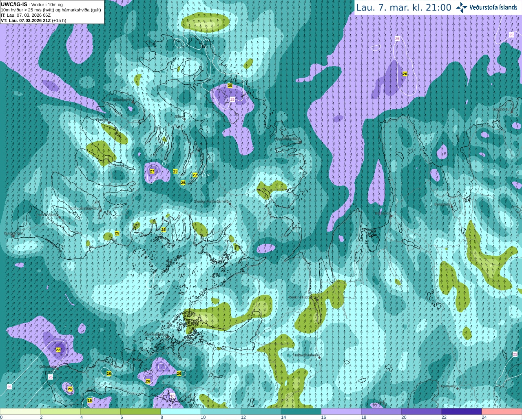The height and width of the screenshot is (420, 522).
Task: Click the yellow 28 maximum gust marker
Action: pyautogui.click(x=58, y=350)
